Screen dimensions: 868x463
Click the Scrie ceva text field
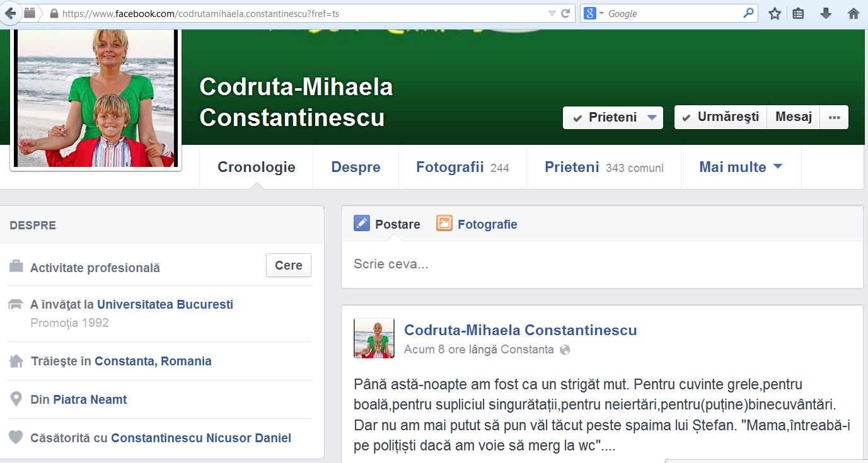pos(602,265)
